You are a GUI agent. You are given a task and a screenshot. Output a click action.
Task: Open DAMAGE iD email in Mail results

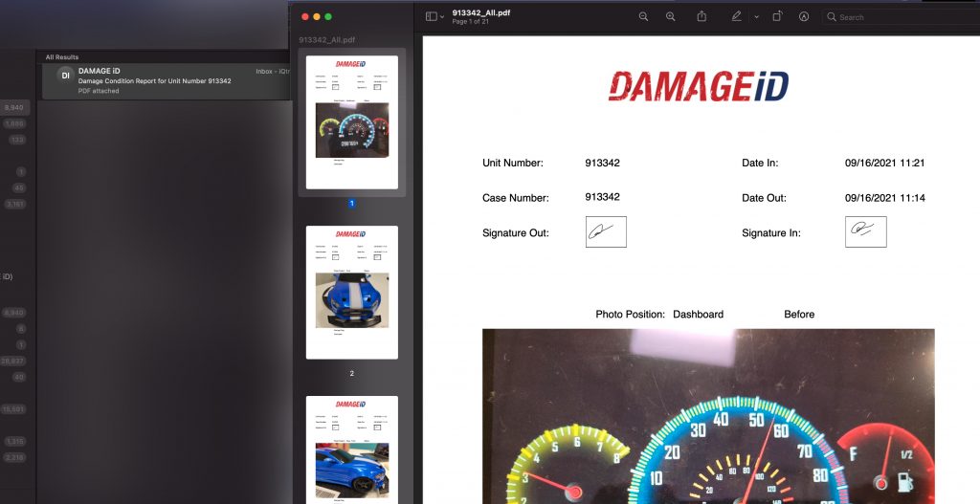pyautogui.click(x=166, y=81)
